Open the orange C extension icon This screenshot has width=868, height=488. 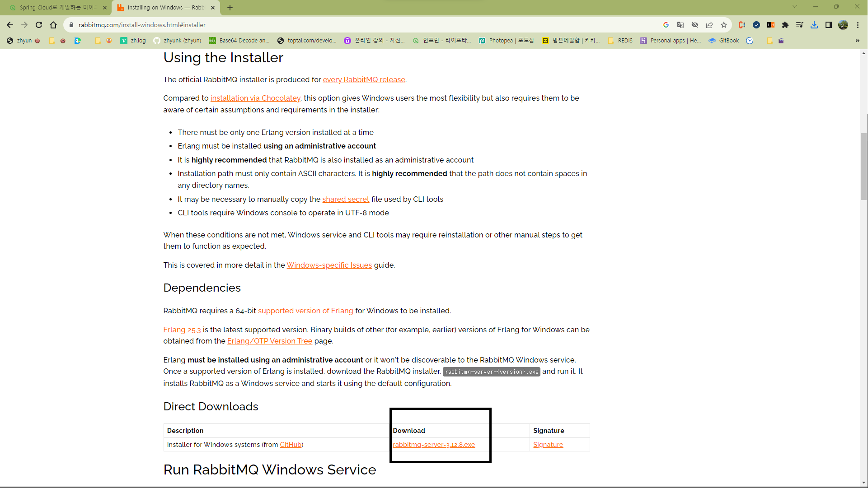[x=742, y=25]
